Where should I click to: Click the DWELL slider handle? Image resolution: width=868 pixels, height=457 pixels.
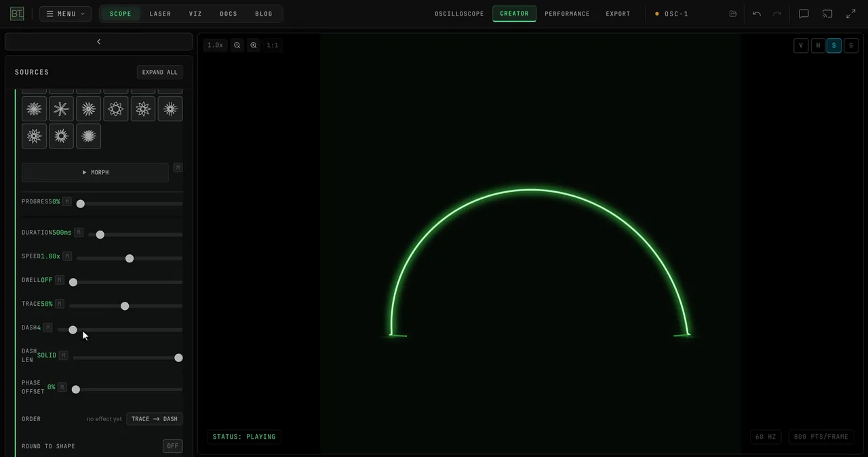pyautogui.click(x=73, y=282)
